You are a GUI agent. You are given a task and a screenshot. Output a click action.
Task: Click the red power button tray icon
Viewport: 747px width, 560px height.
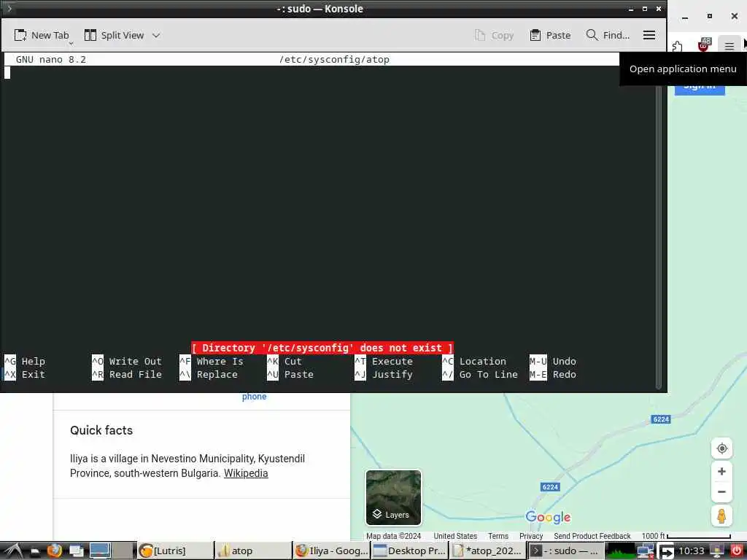click(737, 551)
